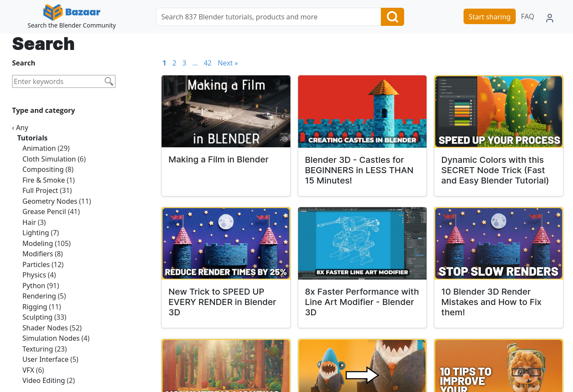Screen dimensions: 573x392
Task: Open Making a Film in Blender title
Action: tap(218, 159)
